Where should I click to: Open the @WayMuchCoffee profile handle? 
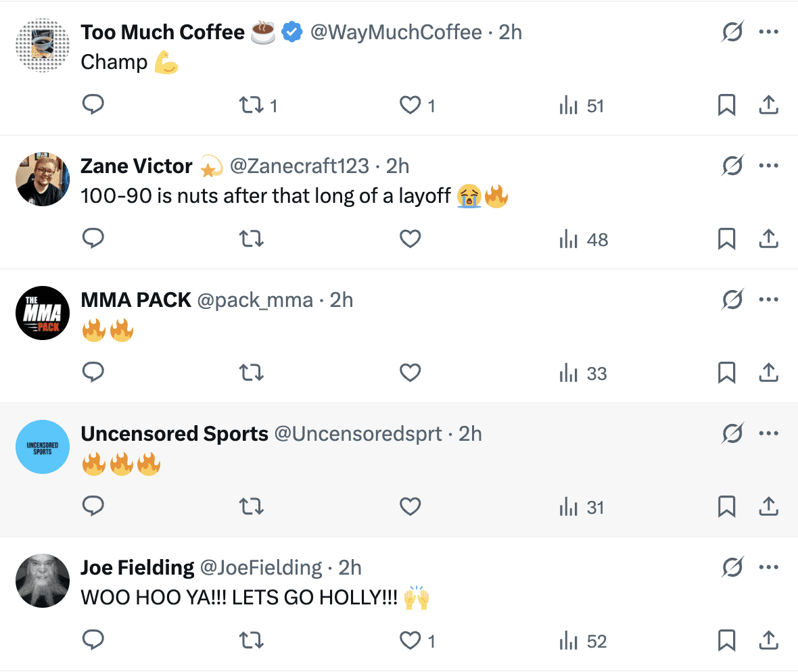(x=396, y=32)
